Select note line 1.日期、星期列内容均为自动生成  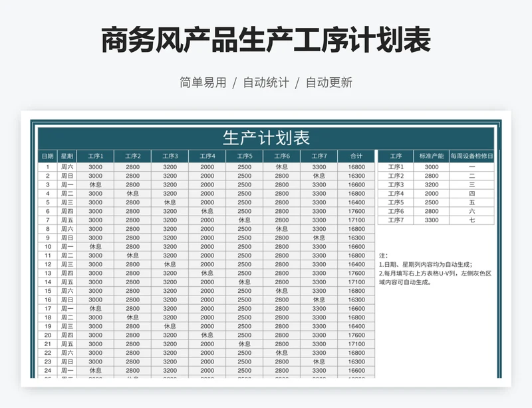point(426,265)
